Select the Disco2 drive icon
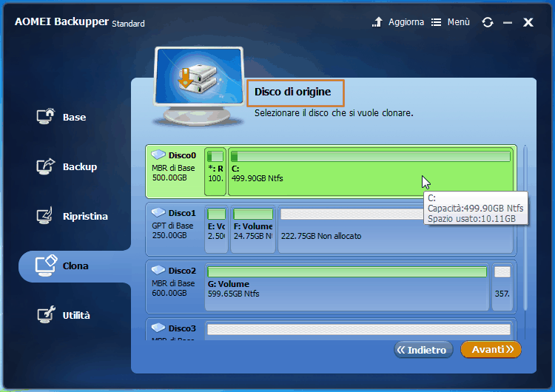555x392 pixels. tap(158, 270)
